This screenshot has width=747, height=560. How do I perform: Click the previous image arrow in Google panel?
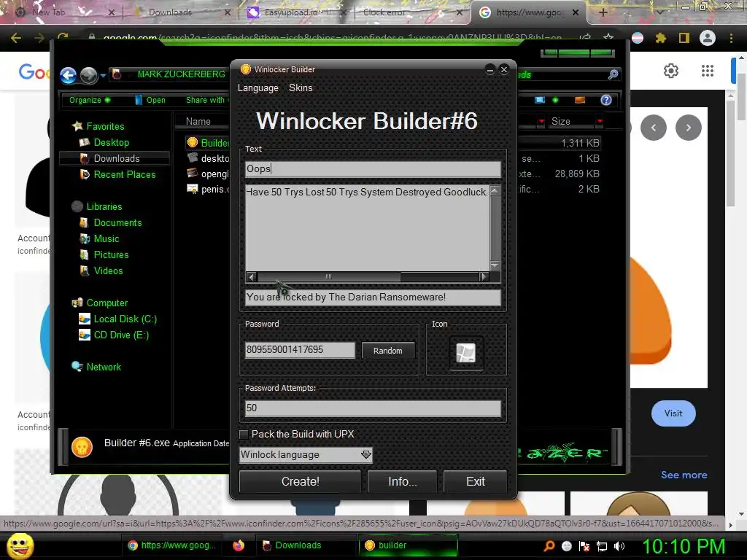(x=653, y=128)
